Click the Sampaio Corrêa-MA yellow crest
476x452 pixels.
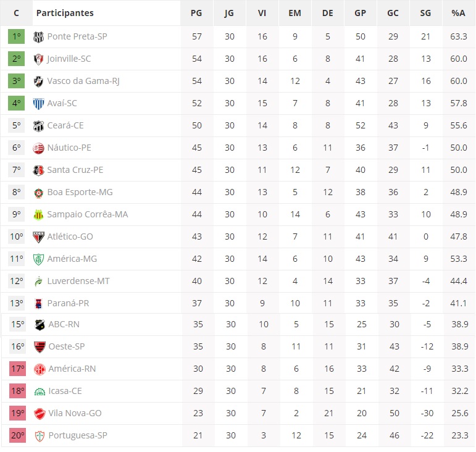pyautogui.click(x=38, y=215)
